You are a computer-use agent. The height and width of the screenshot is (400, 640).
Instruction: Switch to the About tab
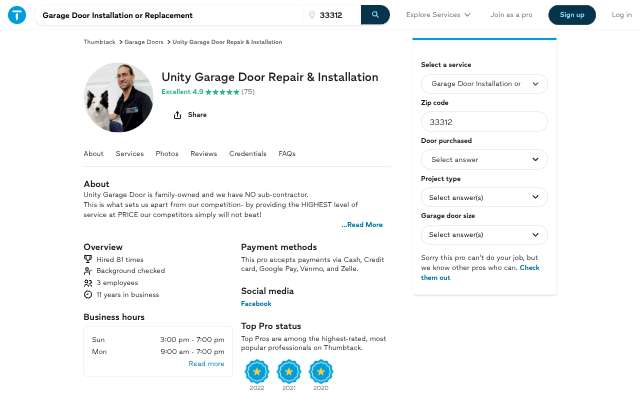pyautogui.click(x=93, y=153)
